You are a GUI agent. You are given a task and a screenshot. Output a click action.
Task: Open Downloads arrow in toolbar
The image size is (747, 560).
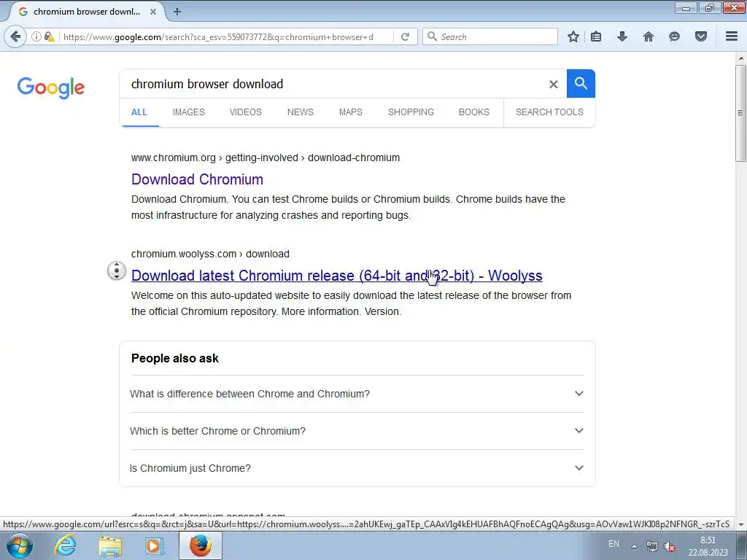[x=622, y=36]
